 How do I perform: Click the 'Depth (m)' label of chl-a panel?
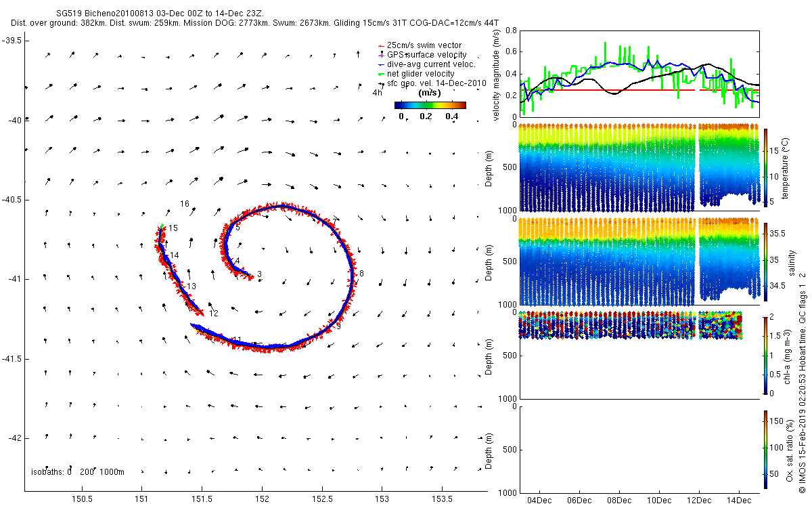pyautogui.click(x=490, y=356)
